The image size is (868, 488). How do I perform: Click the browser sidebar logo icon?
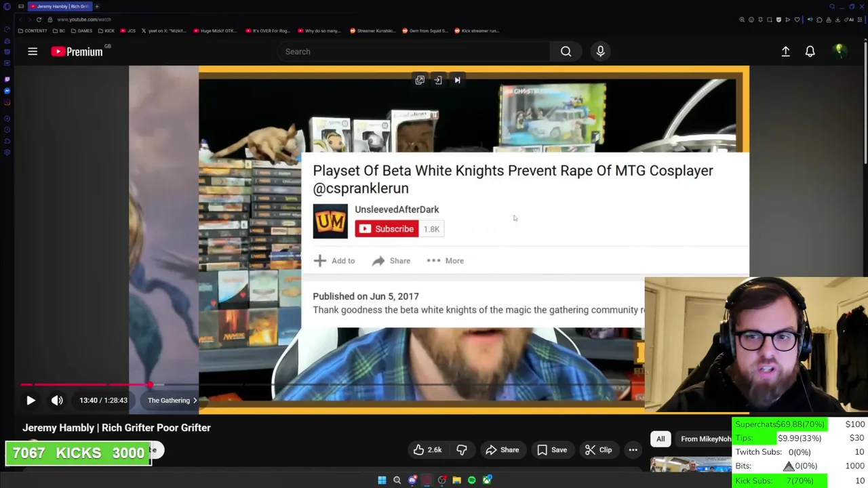(7, 6)
